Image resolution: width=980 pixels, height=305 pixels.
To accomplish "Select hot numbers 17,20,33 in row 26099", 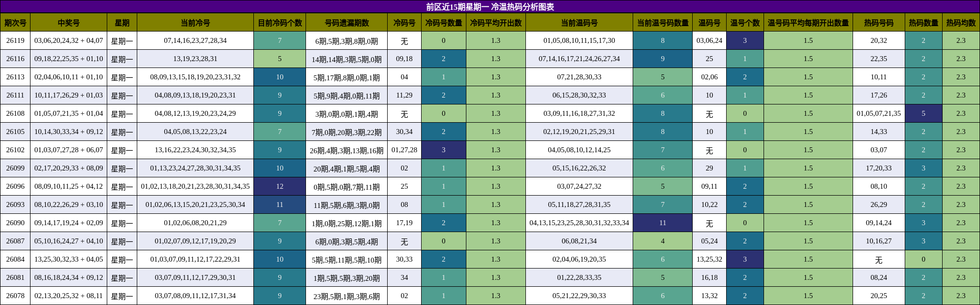I will 879,168.
